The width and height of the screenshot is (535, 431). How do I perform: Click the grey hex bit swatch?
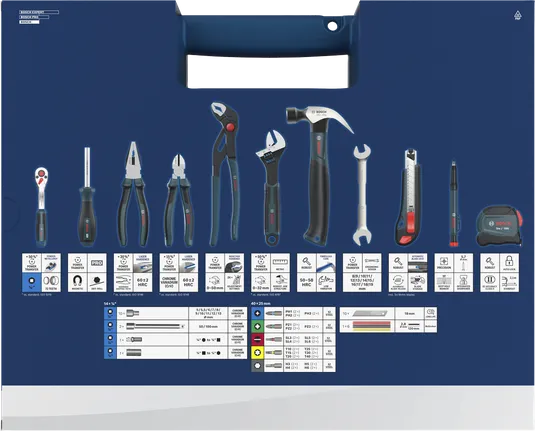[x=258, y=365]
